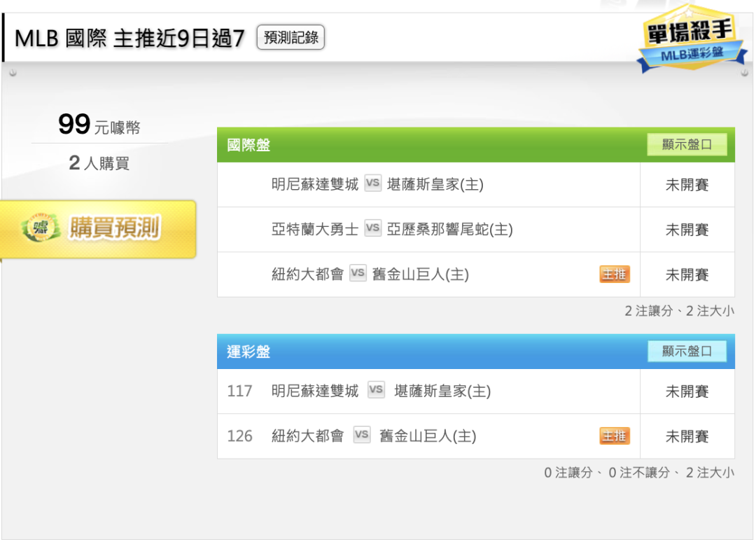Click VS icon for 明尼蘇達雙城 in 國際盤

click(x=372, y=184)
